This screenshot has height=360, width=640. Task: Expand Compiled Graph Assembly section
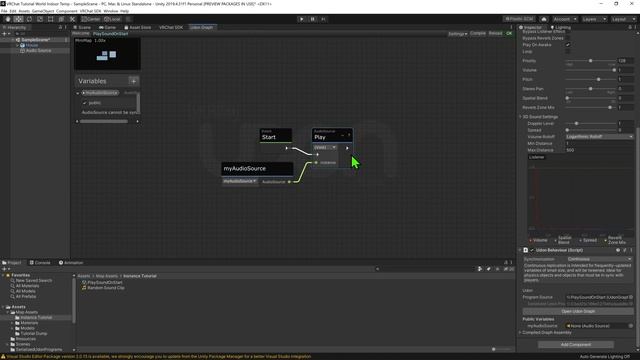pyautogui.click(x=520, y=333)
